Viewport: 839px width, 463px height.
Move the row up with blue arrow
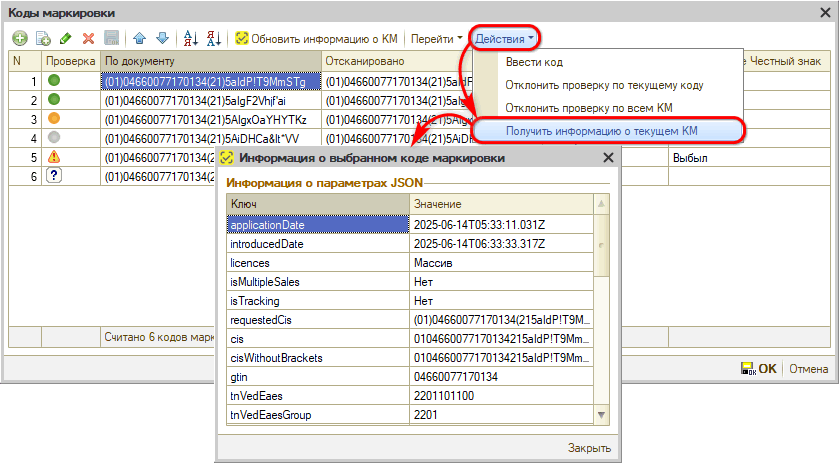coord(140,39)
